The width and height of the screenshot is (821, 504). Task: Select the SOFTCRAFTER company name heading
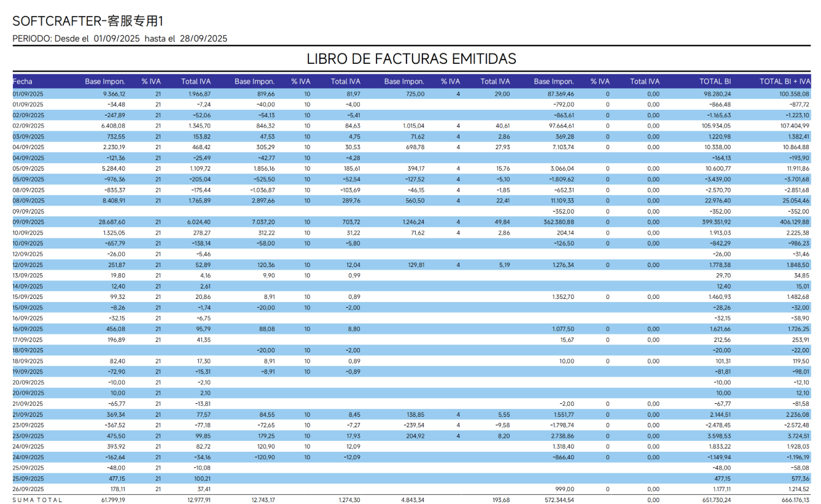[x=88, y=21]
